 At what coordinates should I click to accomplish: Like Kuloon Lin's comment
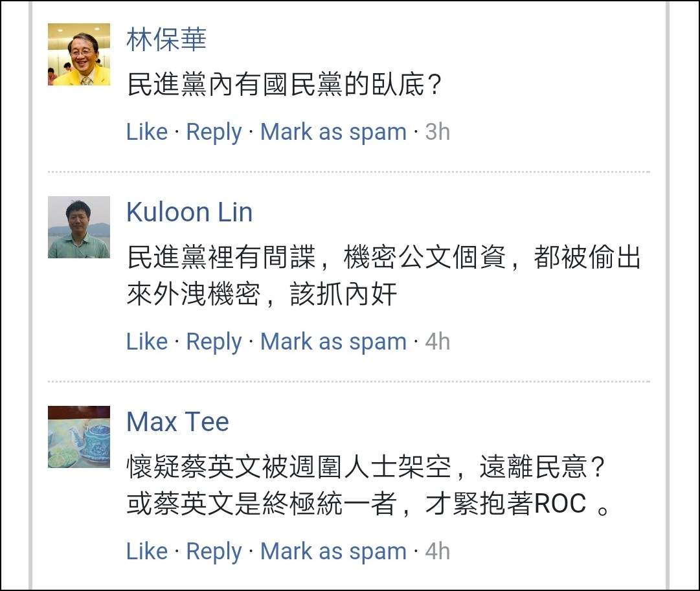click(147, 342)
